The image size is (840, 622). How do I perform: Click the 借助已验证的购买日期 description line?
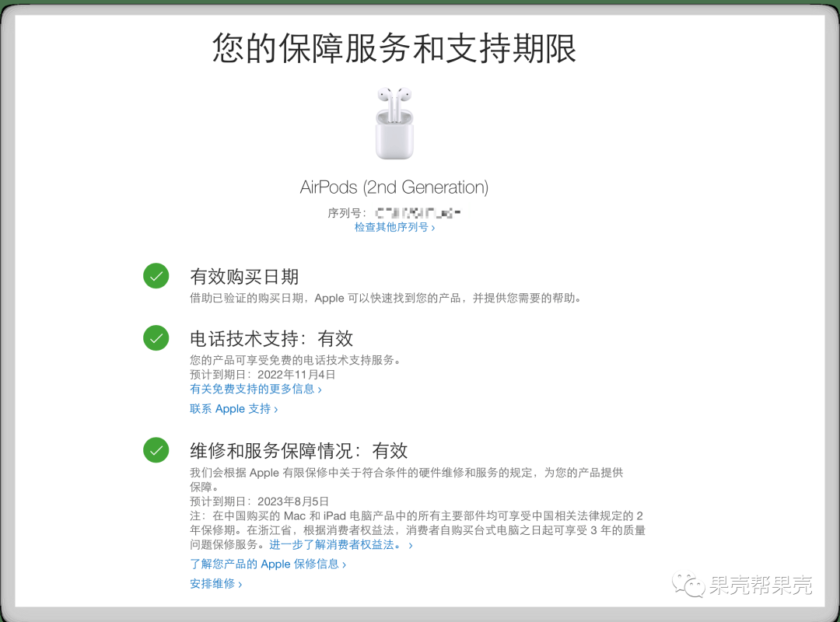tap(387, 298)
